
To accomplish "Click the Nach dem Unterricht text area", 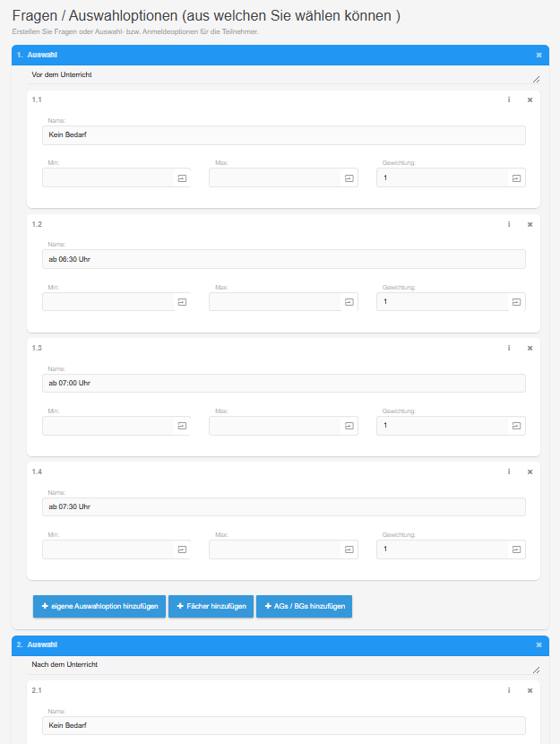I will tap(278, 664).
